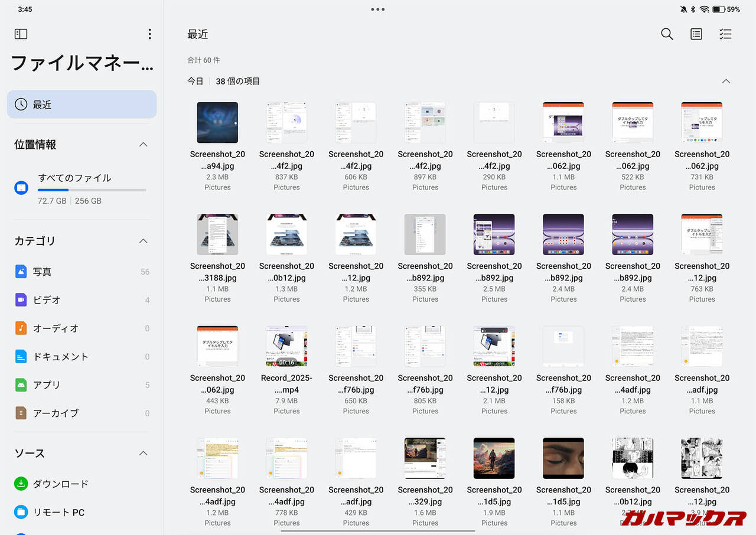This screenshot has height=535, width=756.
Task: Collapse the 今日 items group
Action: [726, 81]
